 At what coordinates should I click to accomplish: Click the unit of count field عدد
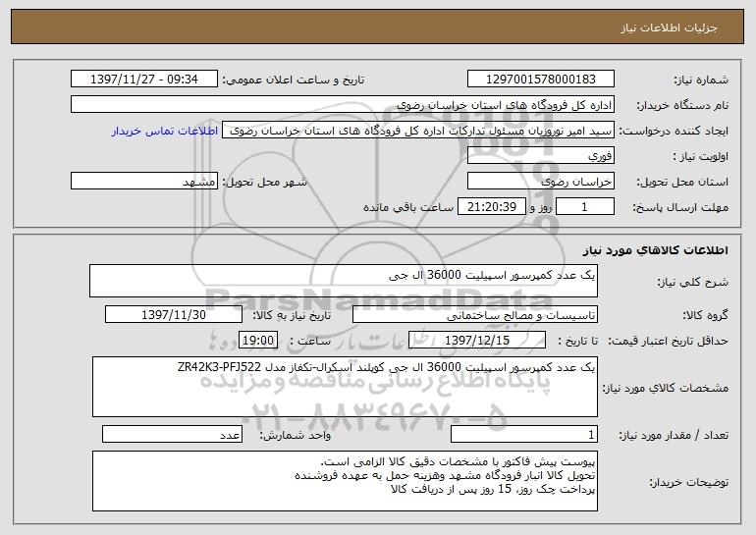pyautogui.click(x=172, y=434)
